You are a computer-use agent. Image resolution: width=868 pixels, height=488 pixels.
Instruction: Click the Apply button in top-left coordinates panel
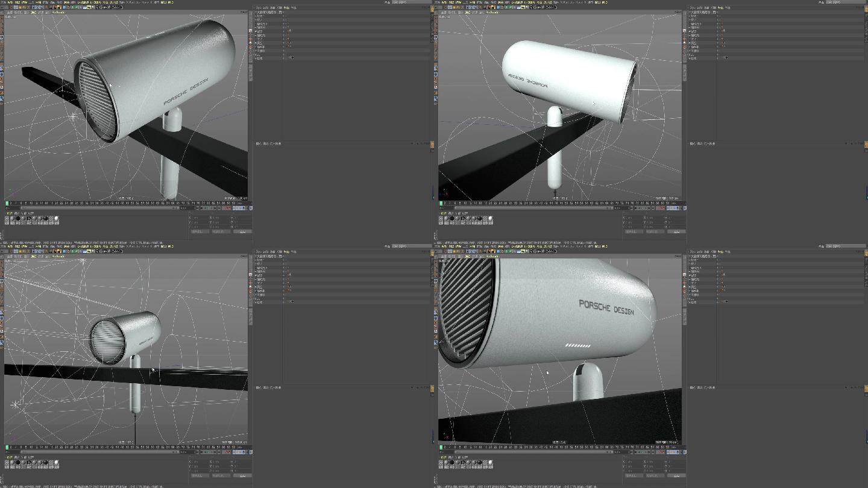click(242, 231)
